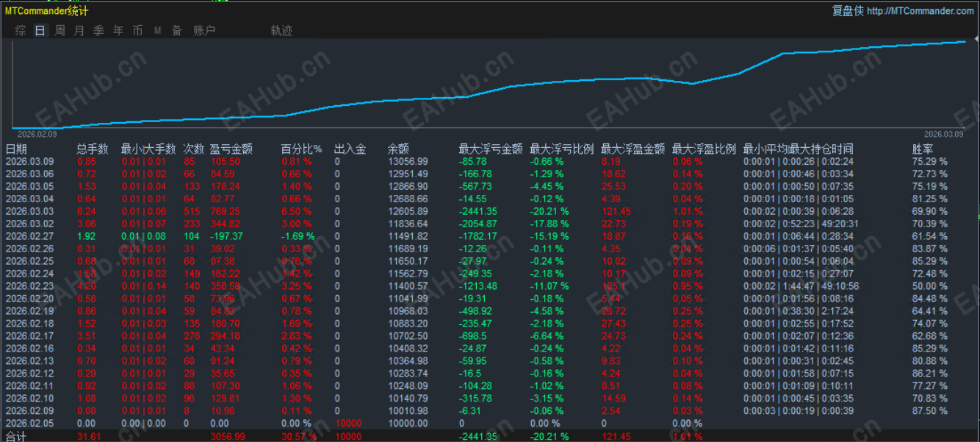Click the 2026.02.09 chart start date label

tap(37, 134)
